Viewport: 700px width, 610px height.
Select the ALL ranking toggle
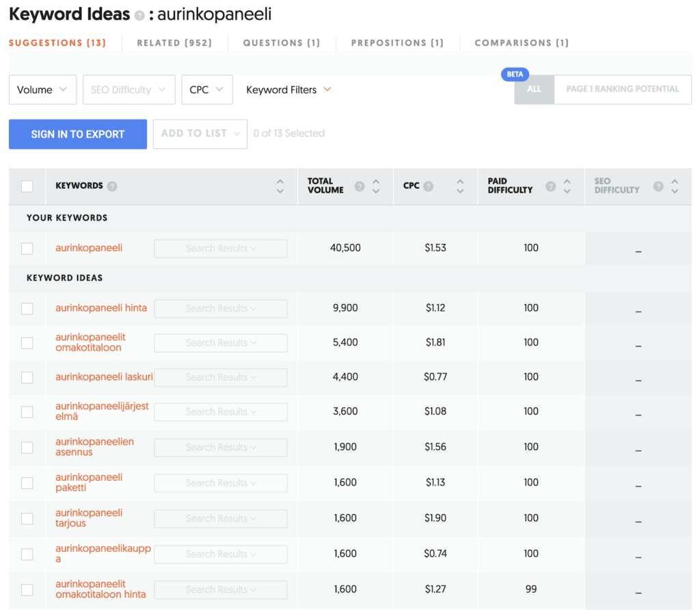pos(534,89)
